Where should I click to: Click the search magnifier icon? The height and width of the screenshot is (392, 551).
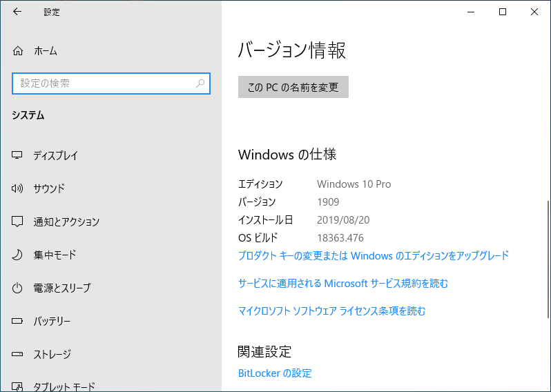[200, 84]
